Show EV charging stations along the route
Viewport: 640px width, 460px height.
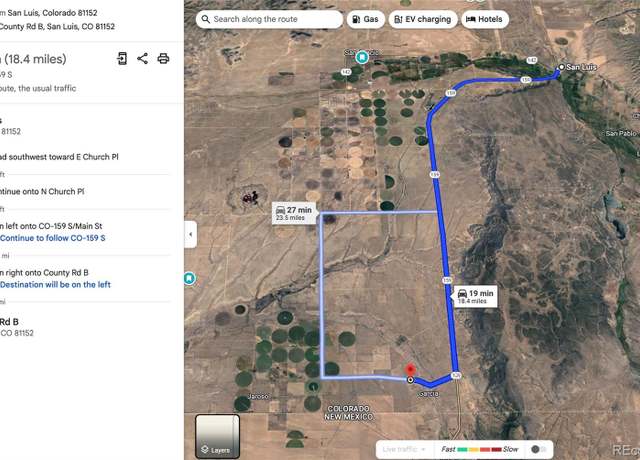423,19
